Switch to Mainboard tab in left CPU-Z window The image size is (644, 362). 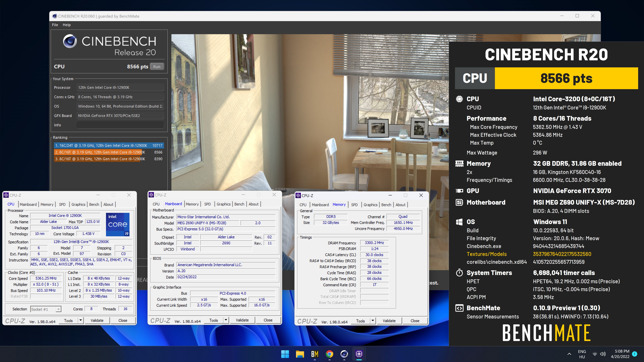[x=28, y=204]
